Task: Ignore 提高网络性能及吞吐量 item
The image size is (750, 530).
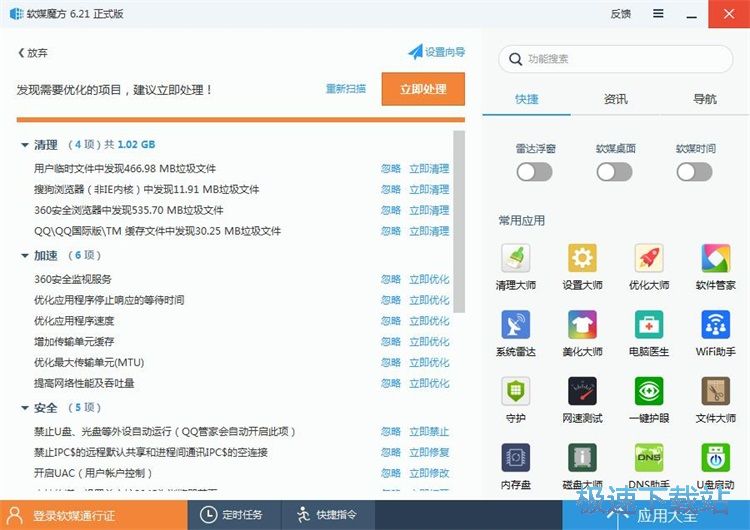Action: tap(391, 383)
